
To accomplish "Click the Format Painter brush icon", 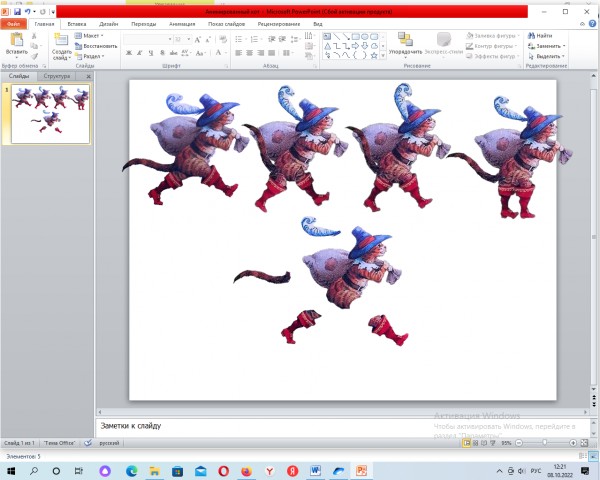I will click(34, 56).
